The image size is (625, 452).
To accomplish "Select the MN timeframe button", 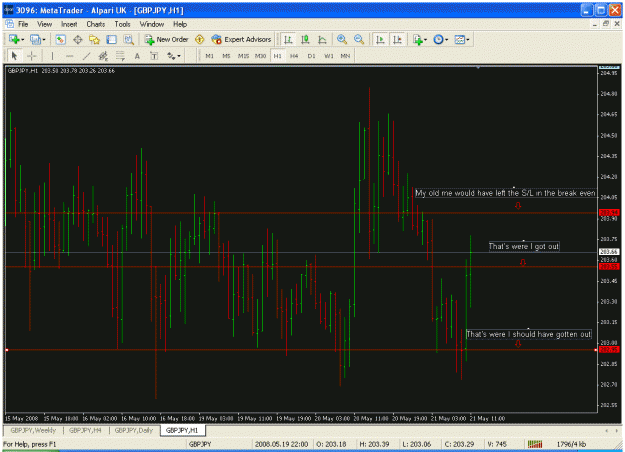I will click(345, 56).
